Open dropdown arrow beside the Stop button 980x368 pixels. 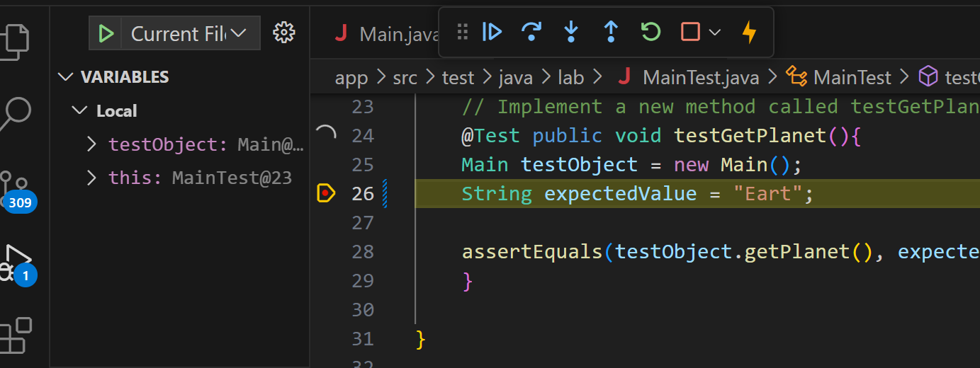715,32
